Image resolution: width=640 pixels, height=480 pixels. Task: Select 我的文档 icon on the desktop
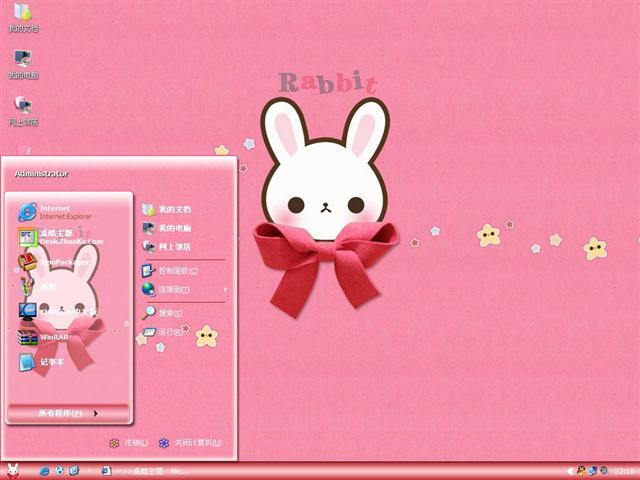(x=23, y=18)
